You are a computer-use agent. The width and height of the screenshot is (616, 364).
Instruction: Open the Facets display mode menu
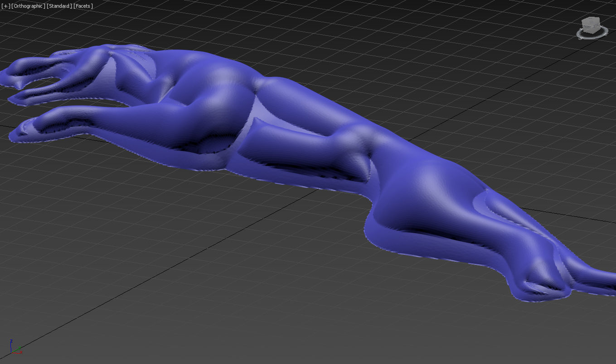coord(82,6)
